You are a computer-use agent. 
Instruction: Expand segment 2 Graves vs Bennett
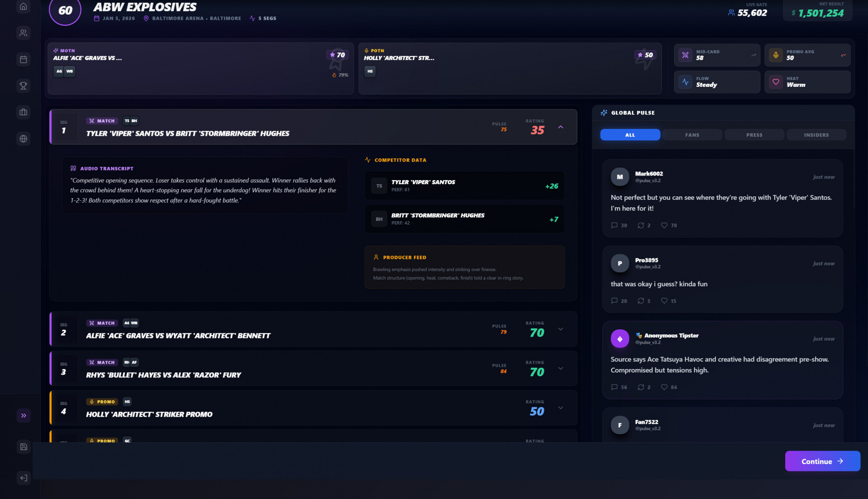(561, 329)
